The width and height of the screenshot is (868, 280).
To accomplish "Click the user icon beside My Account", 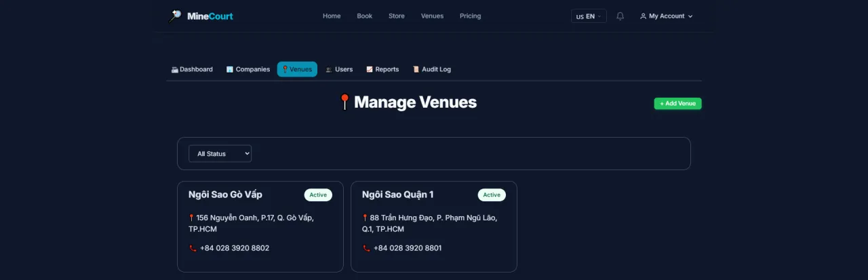I will click(x=643, y=16).
